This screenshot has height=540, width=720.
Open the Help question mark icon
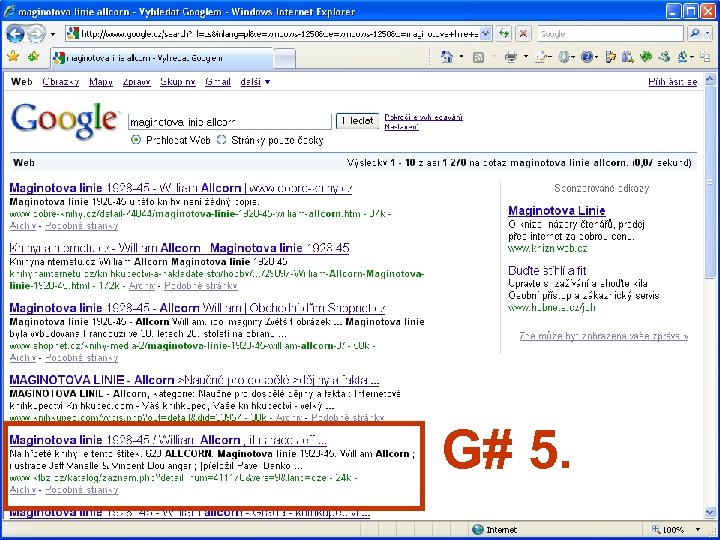pyautogui.click(x=586, y=57)
